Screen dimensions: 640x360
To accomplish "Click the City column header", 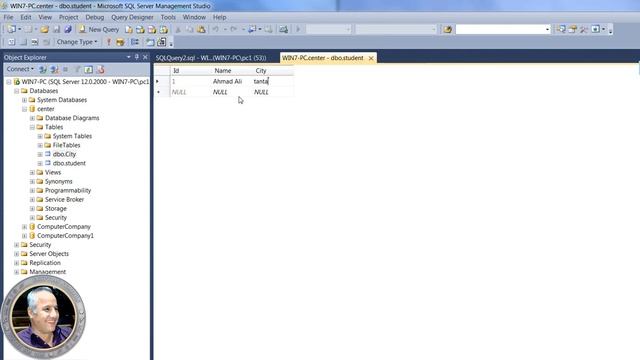I will [273, 71].
